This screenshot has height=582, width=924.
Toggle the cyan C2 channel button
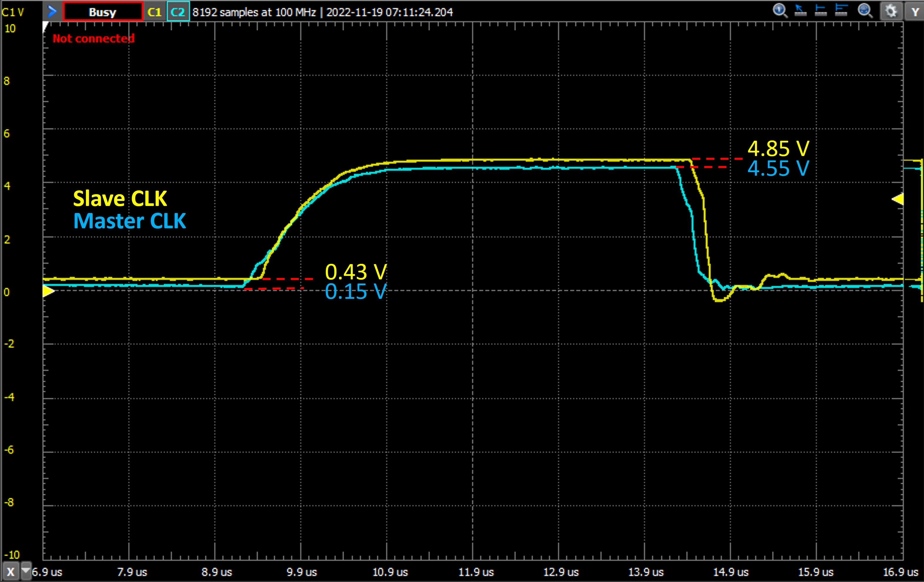(178, 12)
